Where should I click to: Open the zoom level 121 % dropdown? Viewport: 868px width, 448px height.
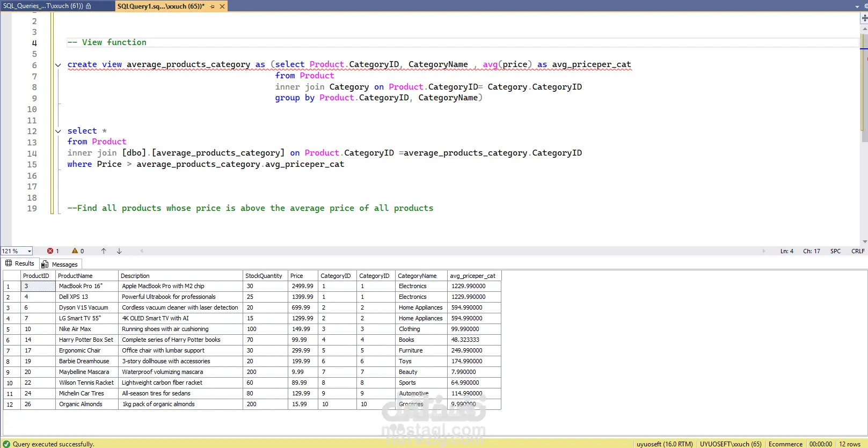tap(30, 251)
